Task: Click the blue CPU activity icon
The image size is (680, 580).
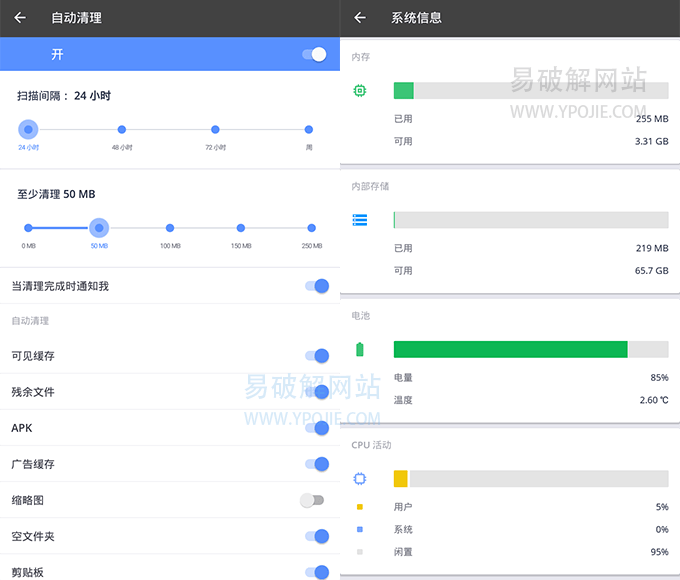Action: click(360, 478)
